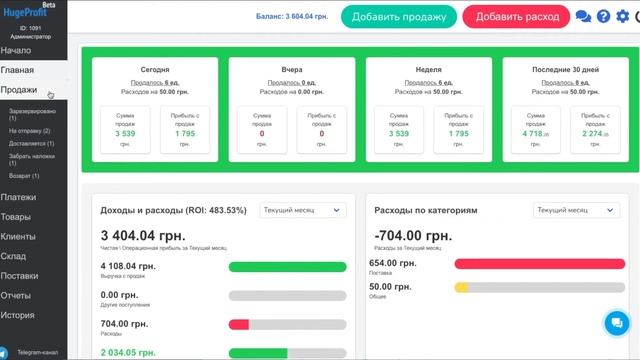Image resolution: width=640 pixels, height=360 pixels.
Task: Click Сумма продаж 4 718 in 30 days card
Action: pos(536,129)
